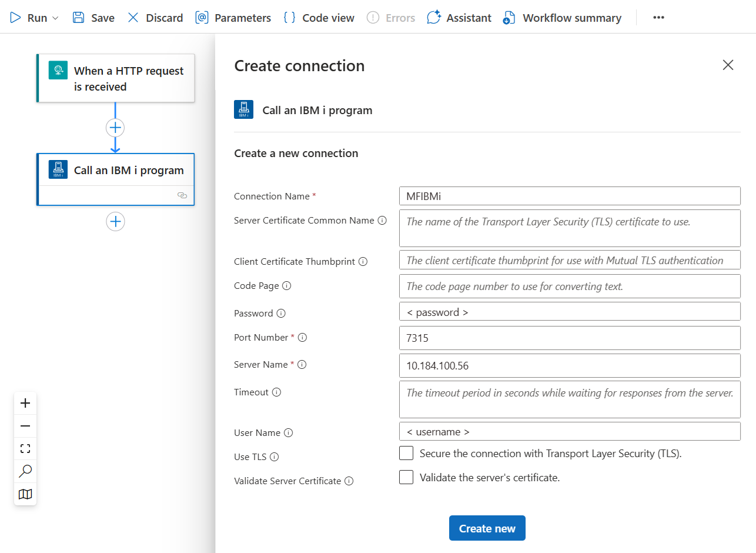Show info for Port Number

303,338
